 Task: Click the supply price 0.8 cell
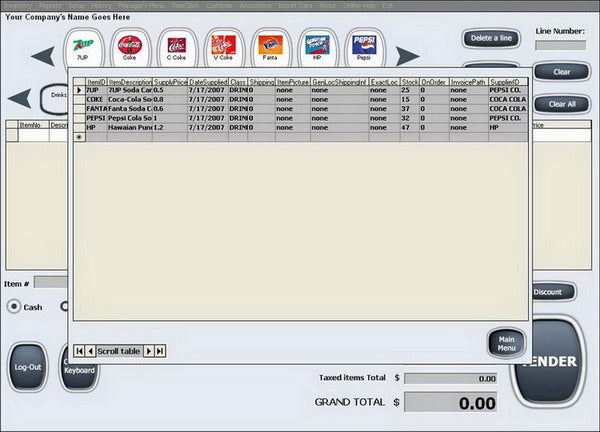pyautogui.click(x=170, y=99)
